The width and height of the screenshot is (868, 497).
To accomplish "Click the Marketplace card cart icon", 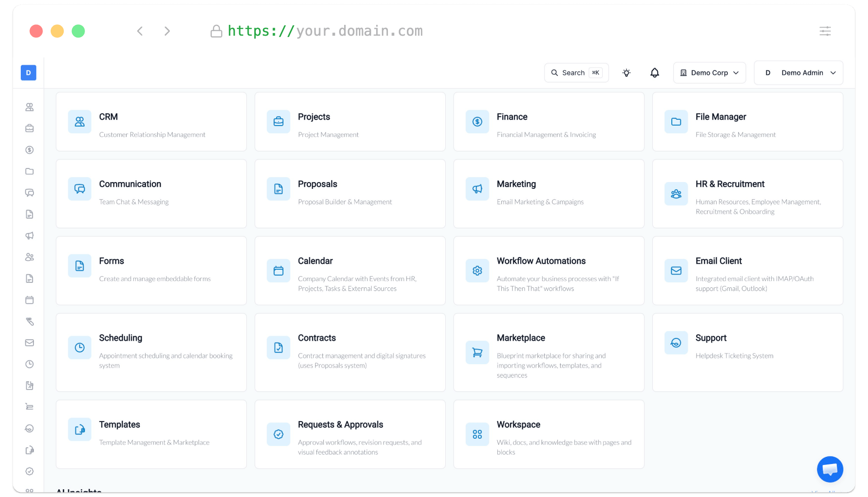I will [477, 352].
